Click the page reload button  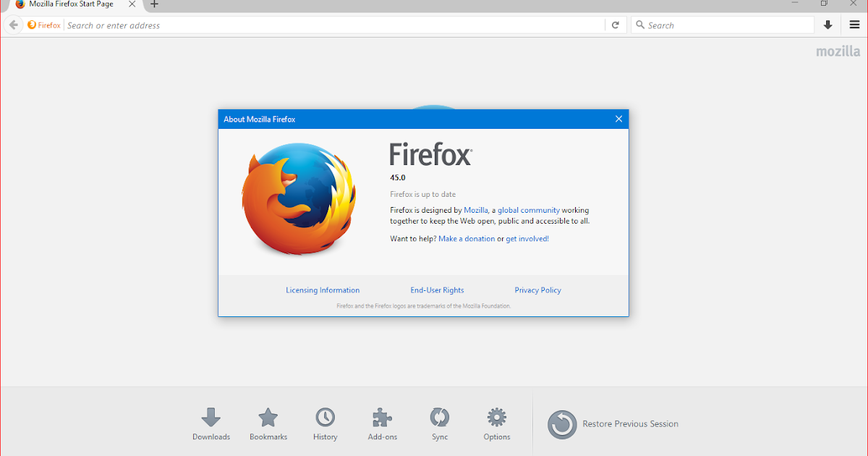point(615,24)
